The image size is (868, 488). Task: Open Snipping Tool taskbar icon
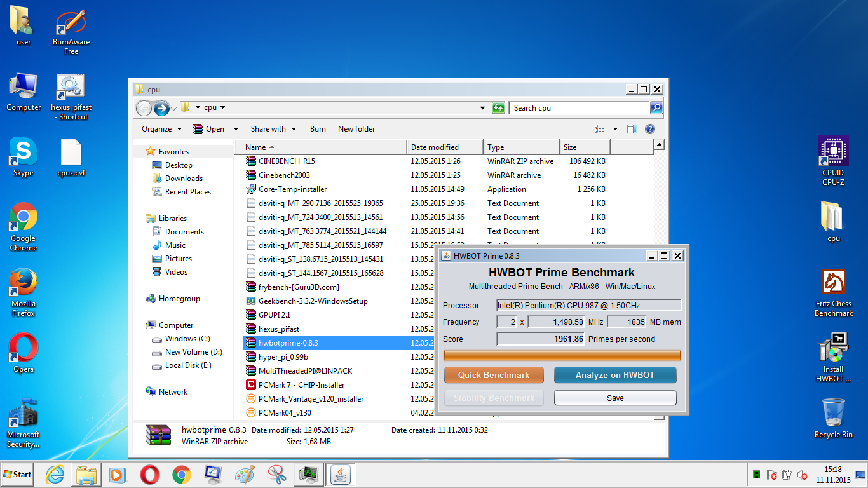coord(276,475)
